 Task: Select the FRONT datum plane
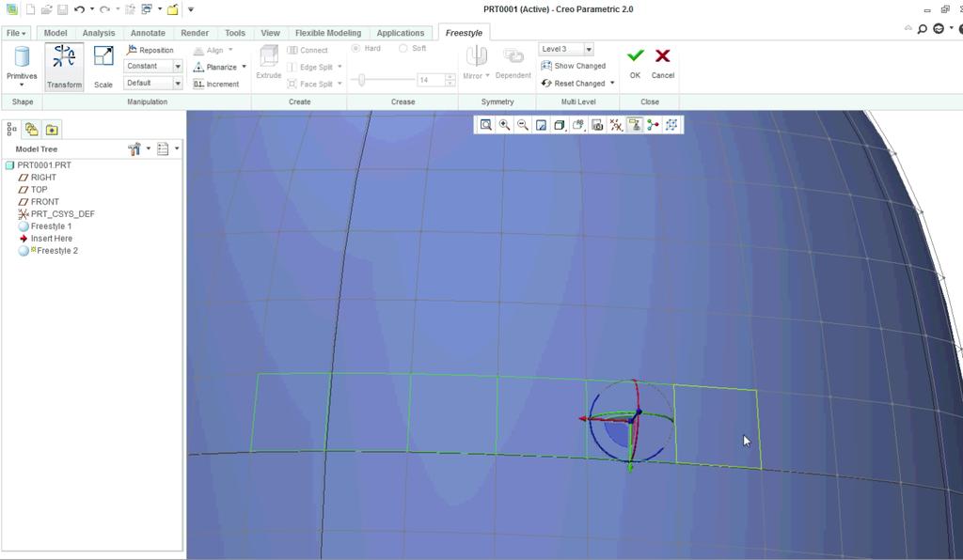(39, 202)
